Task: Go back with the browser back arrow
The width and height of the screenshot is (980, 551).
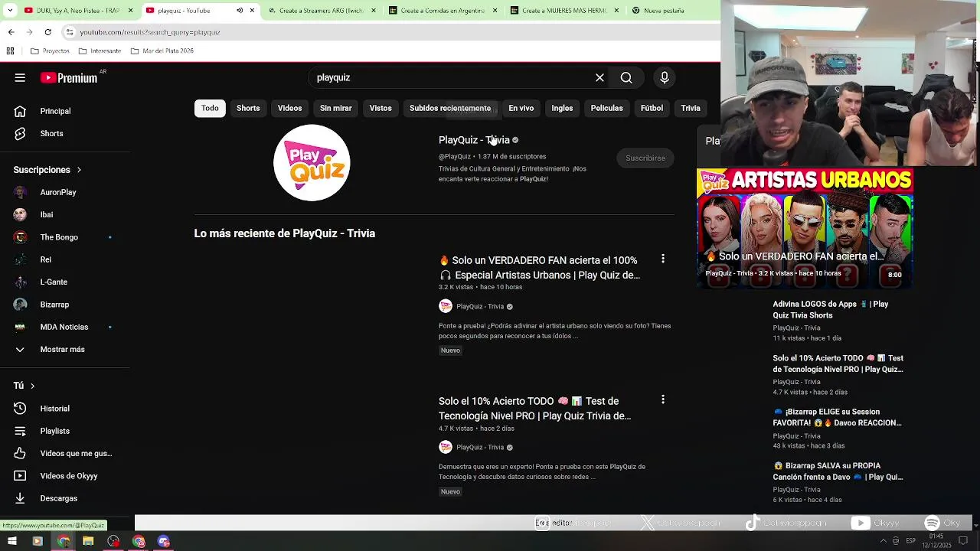Action: [x=11, y=32]
